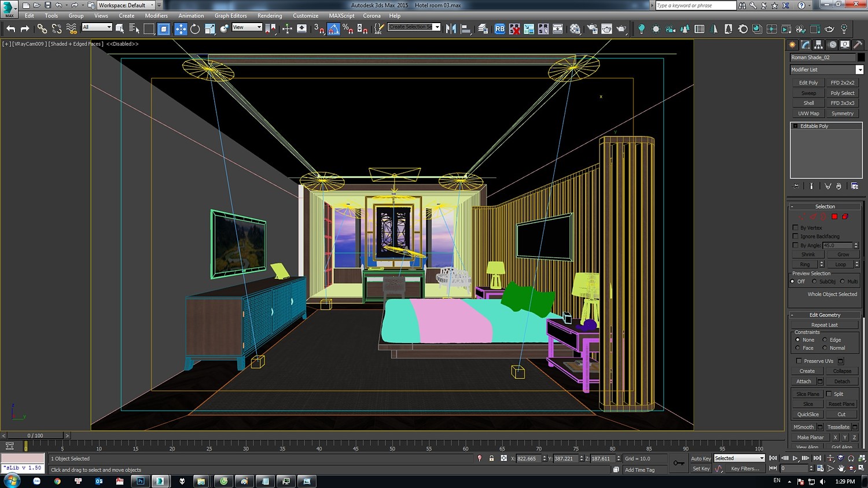
Task: Open the selection filter All dropdown
Action: click(x=97, y=27)
